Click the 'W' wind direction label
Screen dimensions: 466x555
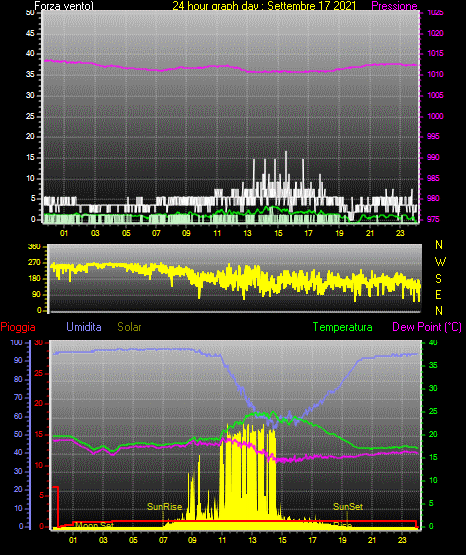coord(440,262)
